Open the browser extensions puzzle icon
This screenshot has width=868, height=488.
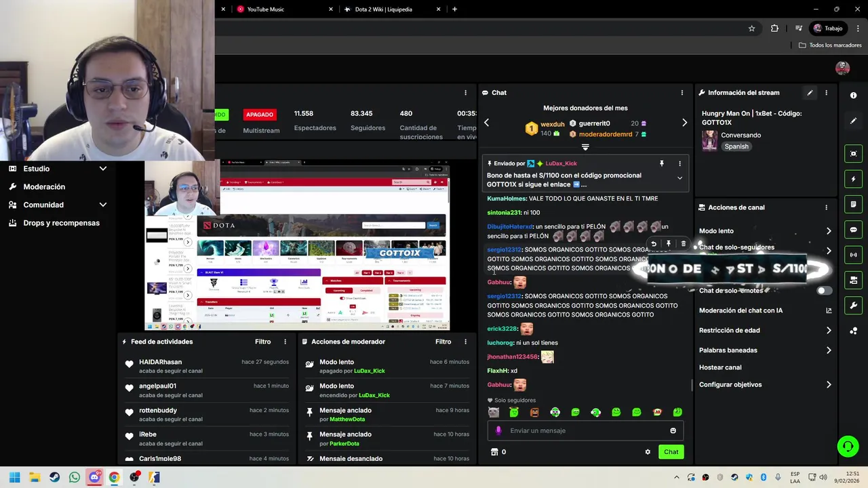774,28
